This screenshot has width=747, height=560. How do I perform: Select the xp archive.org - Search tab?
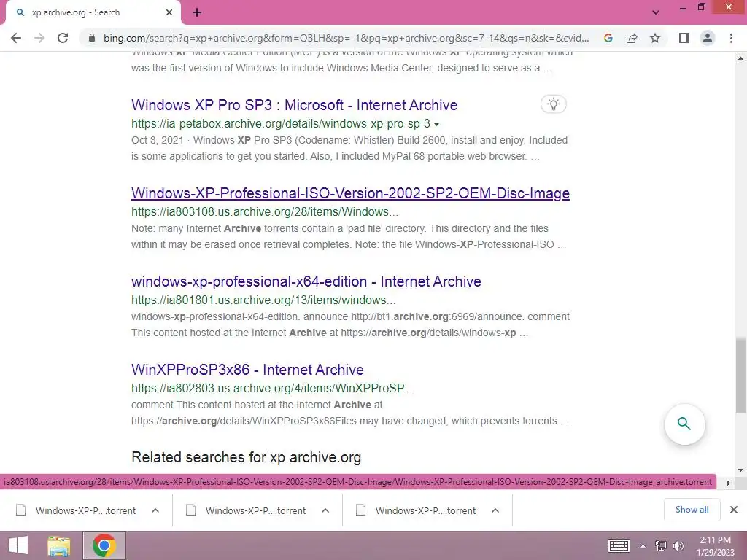(x=93, y=13)
